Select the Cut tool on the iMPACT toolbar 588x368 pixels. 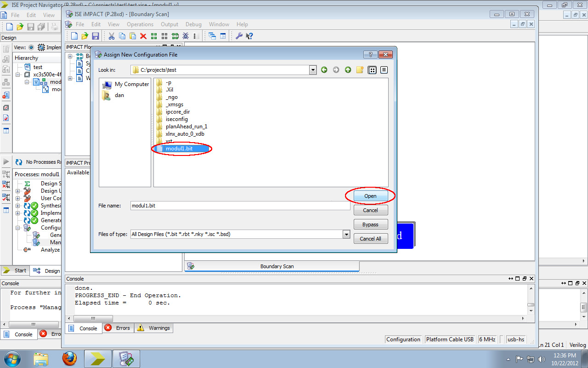pos(112,36)
